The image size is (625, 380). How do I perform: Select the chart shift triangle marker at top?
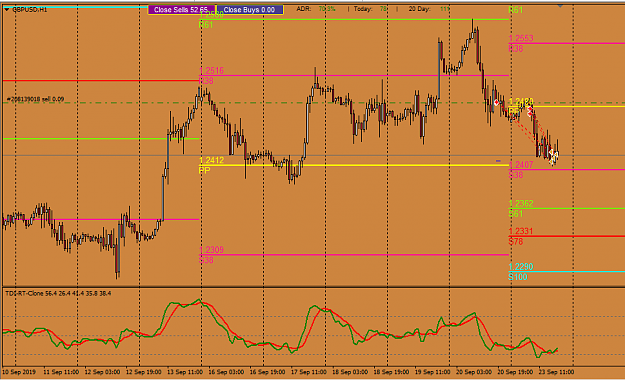click(560, 6)
